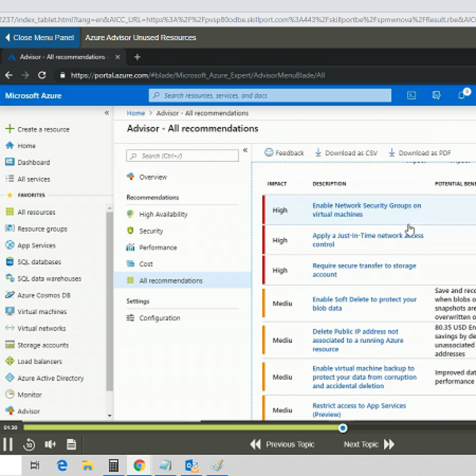Collapse the Azure left sidebar
Viewport: 476px width, 476px height.
coord(107,113)
